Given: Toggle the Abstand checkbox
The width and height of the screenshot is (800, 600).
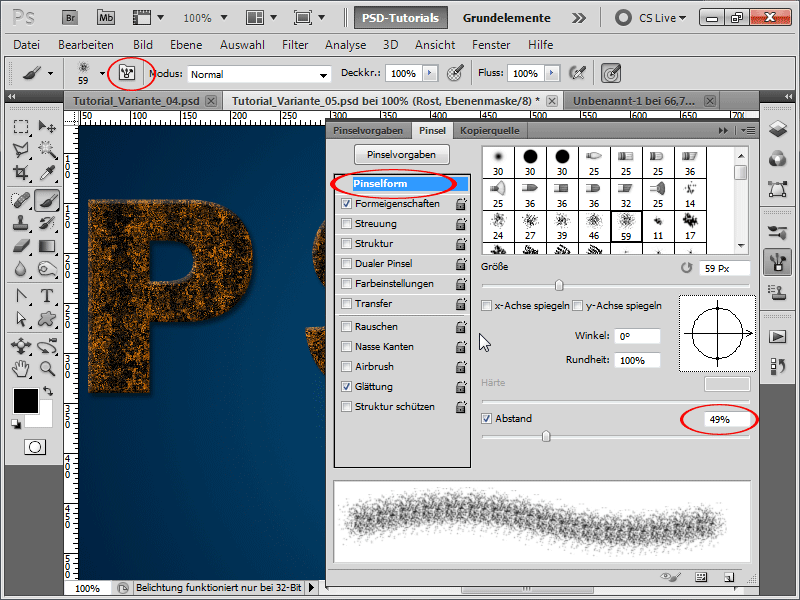Looking at the screenshot, I should [x=486, y=418].
